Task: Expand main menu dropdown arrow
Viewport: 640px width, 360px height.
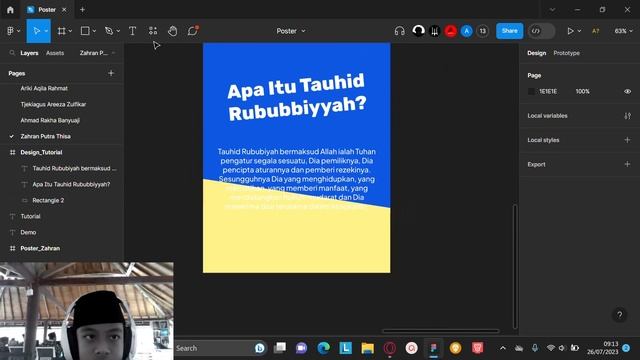Action: tap(18, 31)
